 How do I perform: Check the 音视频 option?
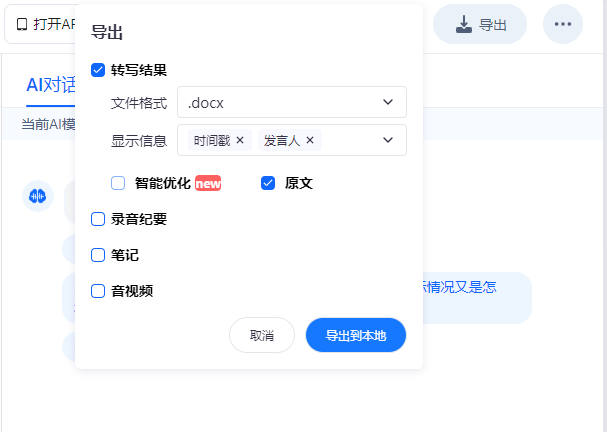tap(98, 291)
